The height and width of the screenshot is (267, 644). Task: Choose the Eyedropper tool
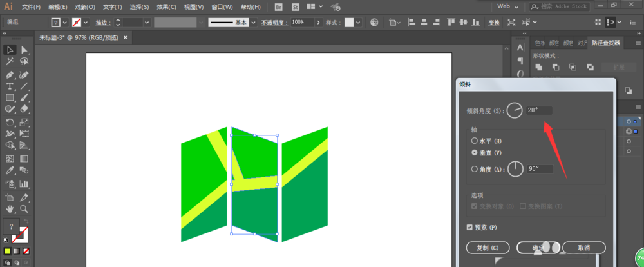point(10,170)
